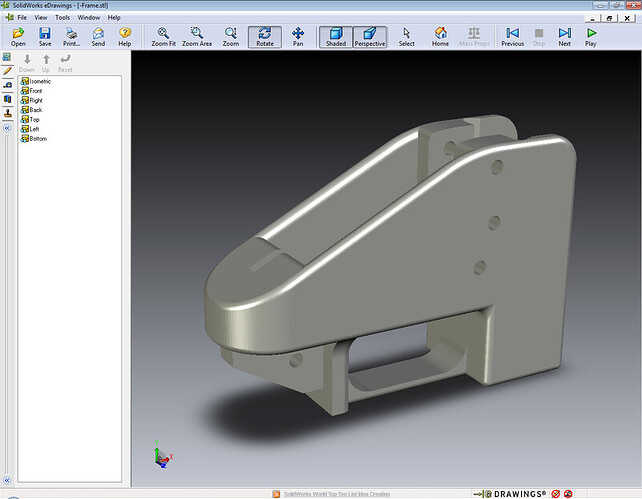Click the Home view icon
Image resolution: width=642 pixels, height=499 pixels.
click(x=440, y=37)
